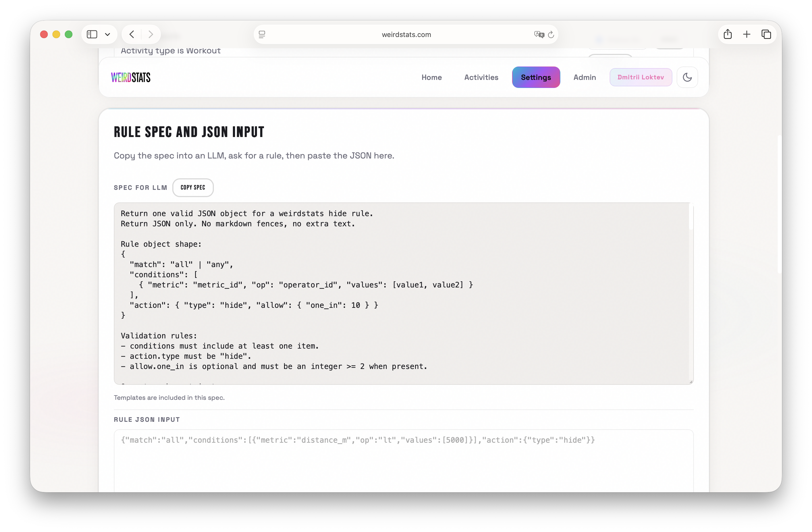Click the Dmitrii Loktev profile button
Viewport: 812px width, 532px height.
click(x=640, y=77)
